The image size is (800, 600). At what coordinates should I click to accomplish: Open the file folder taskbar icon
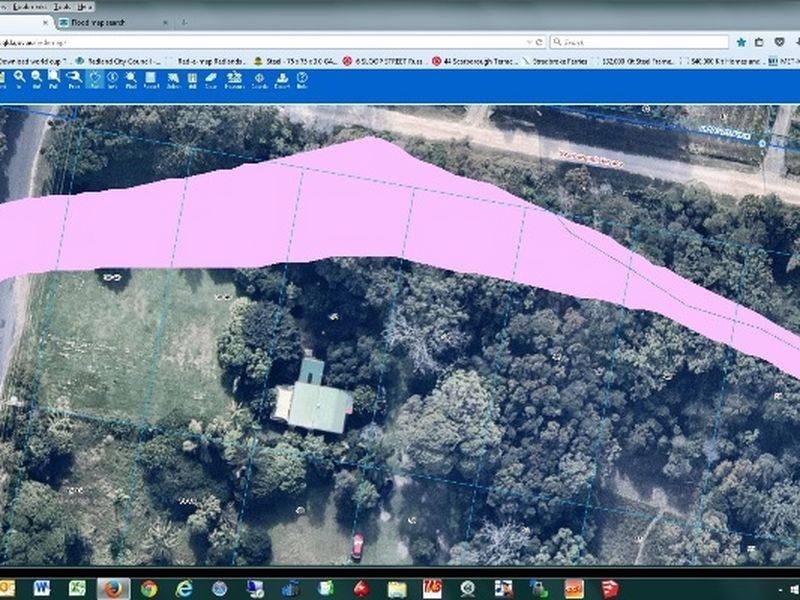tap(397, 588)
